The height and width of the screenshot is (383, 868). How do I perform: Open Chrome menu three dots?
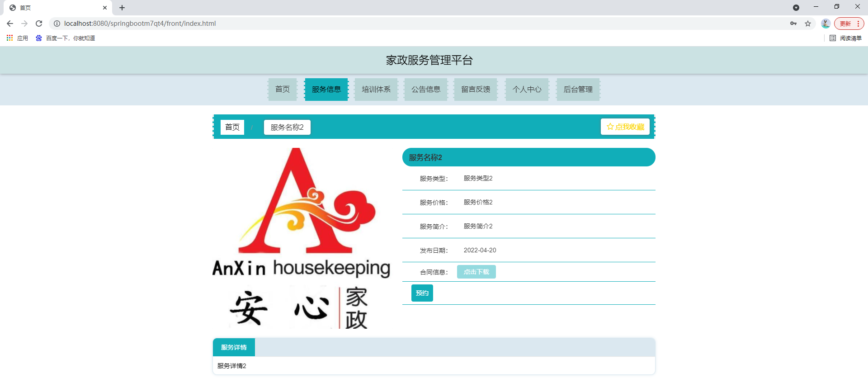click(x=858, y=24)
